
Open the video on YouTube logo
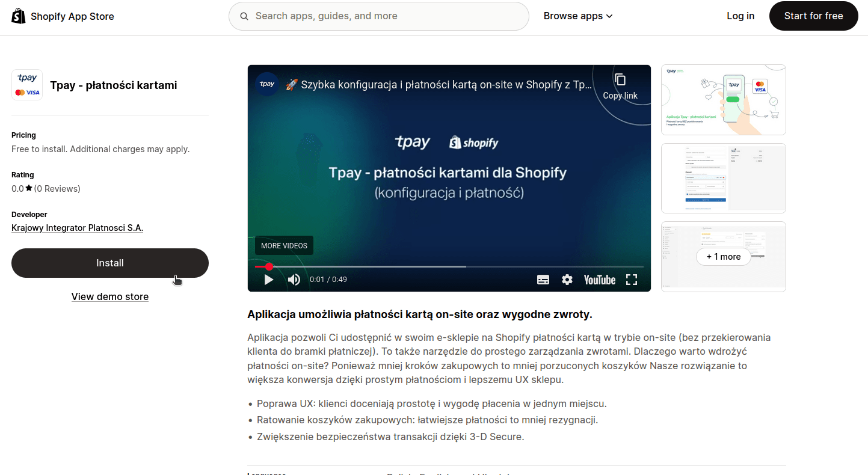coord(600,280)
